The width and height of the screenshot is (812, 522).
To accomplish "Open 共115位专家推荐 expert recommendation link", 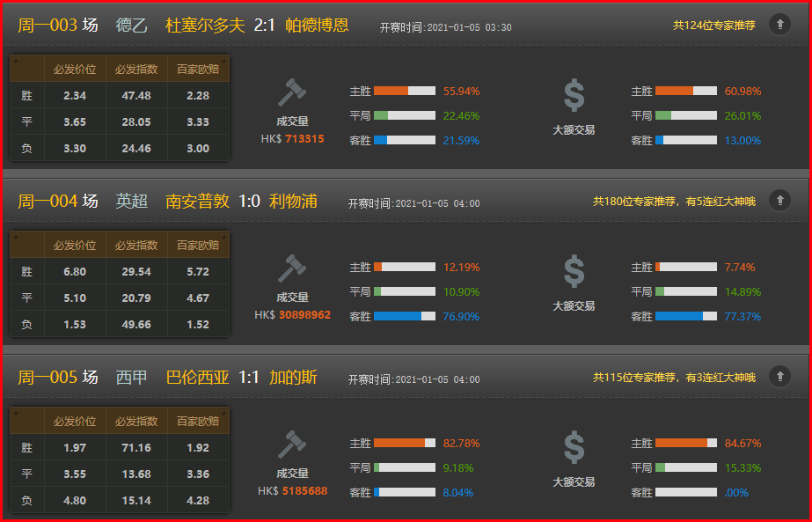I will click(674, 378).
